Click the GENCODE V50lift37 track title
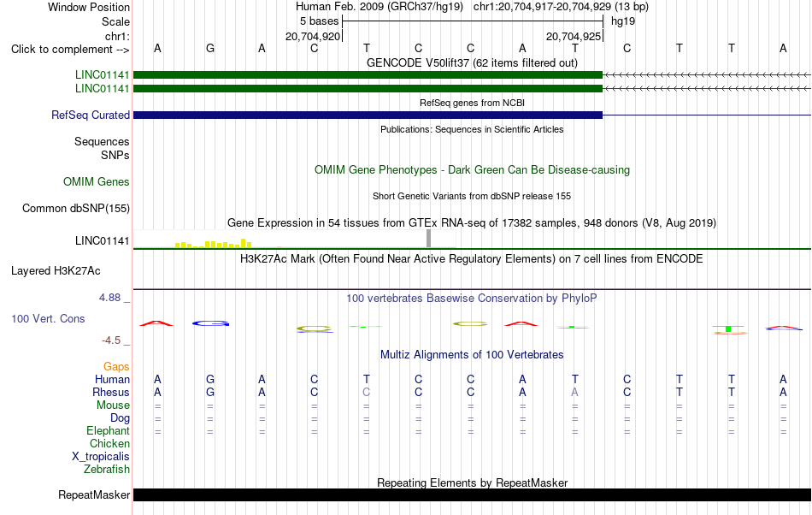The height and width of the screenshot is (515, 812). click(472, 62)
